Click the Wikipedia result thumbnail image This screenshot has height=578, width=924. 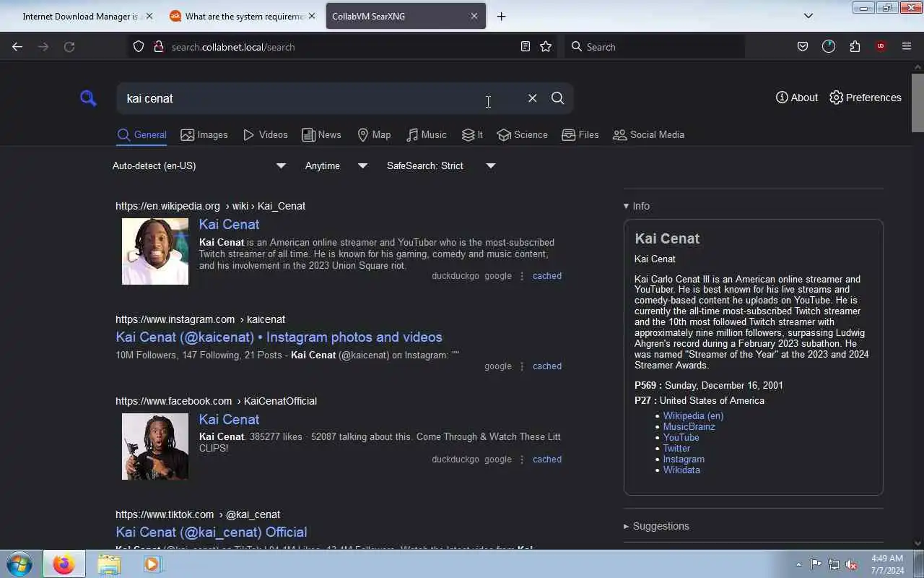[x=155, y=251]
